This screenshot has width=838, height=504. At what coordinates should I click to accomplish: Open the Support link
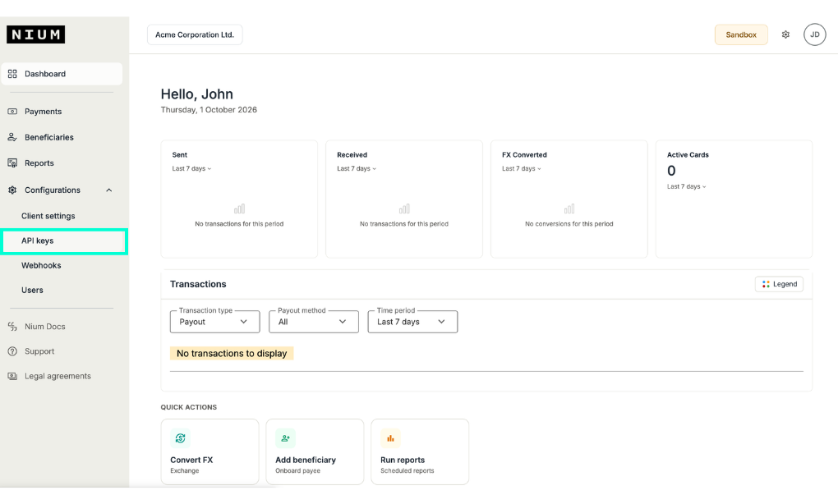tap(39, 351)
